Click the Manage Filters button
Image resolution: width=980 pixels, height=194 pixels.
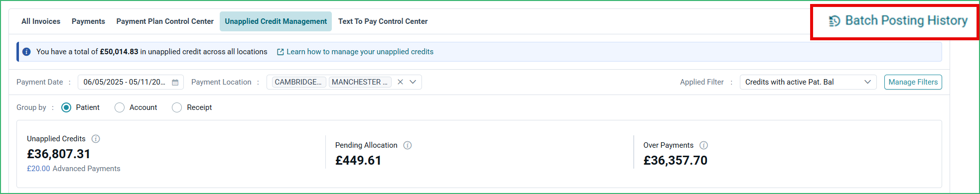click(x=913, y=82)
